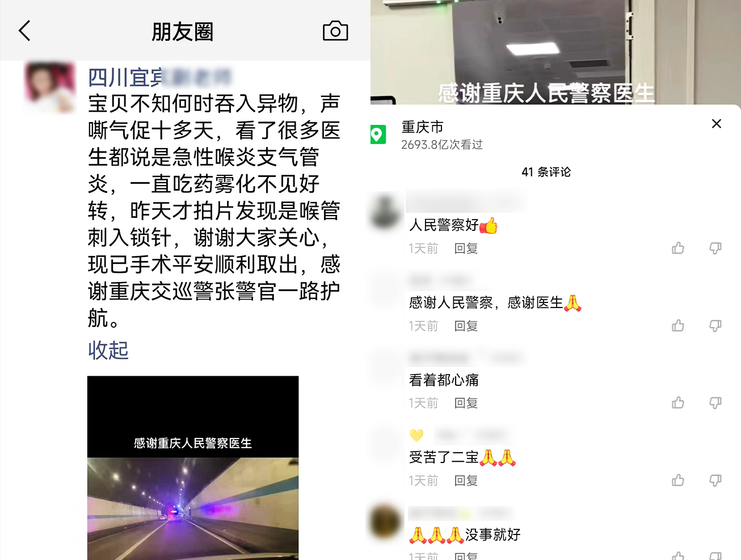Image resolution: width=741 pixels, height=560 pixels.
Task: Open the 重庆市 location title
Action: [422, 127]
